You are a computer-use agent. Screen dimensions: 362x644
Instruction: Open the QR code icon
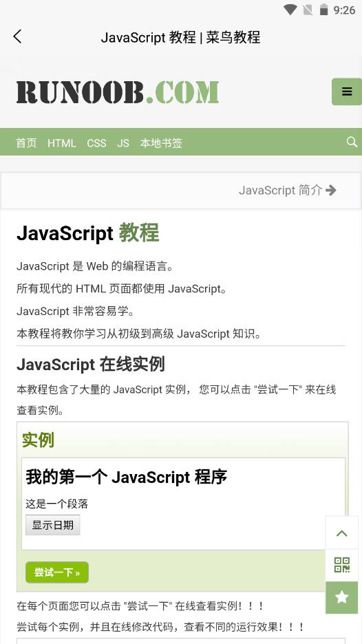tap(342, 565)
